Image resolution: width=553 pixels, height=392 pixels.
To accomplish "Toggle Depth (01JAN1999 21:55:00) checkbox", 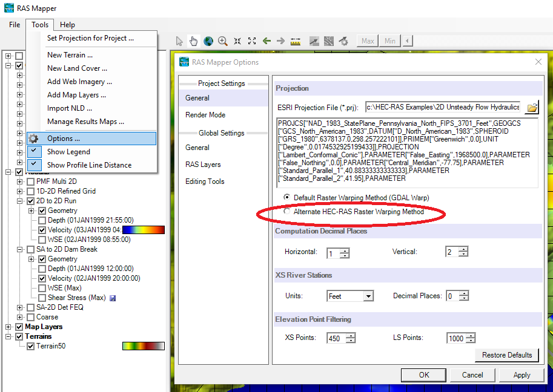I will coord(42,220).
